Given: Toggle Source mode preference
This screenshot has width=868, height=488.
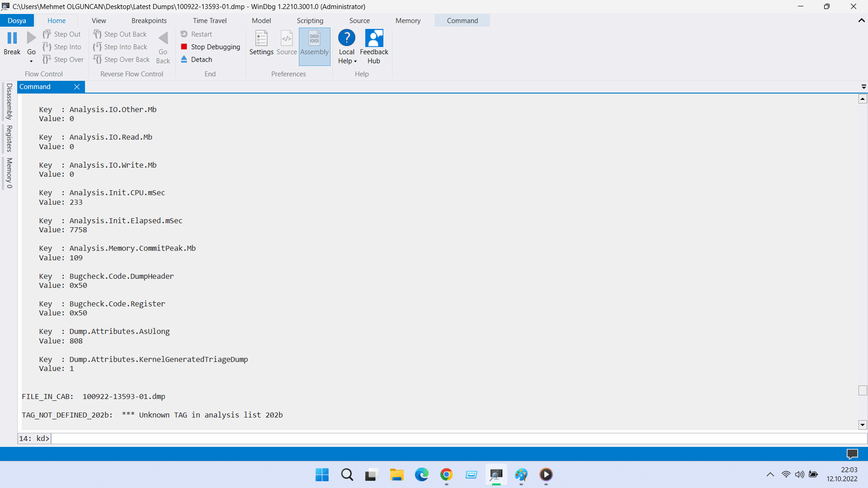Looking at the screenshot, I should pyautogui.click(x=287, y=39).
